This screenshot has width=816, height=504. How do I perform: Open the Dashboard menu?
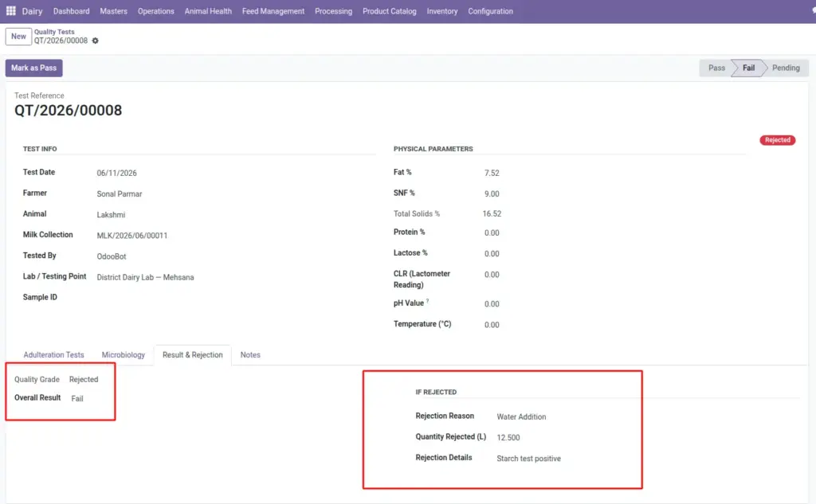71,11
